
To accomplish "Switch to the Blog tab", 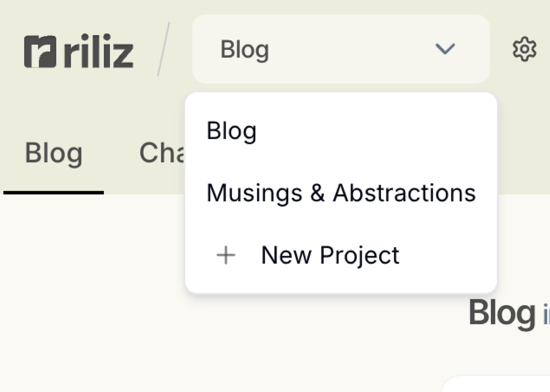I will click(x=54, y=153).
